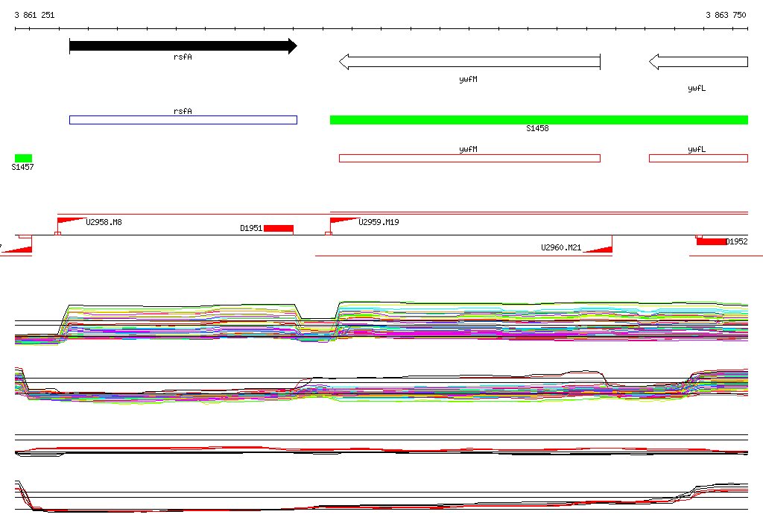Click the U2959.M19 red promoter flag
The width and height of the screenshot is (763, 532).
(x=344, y=223)
